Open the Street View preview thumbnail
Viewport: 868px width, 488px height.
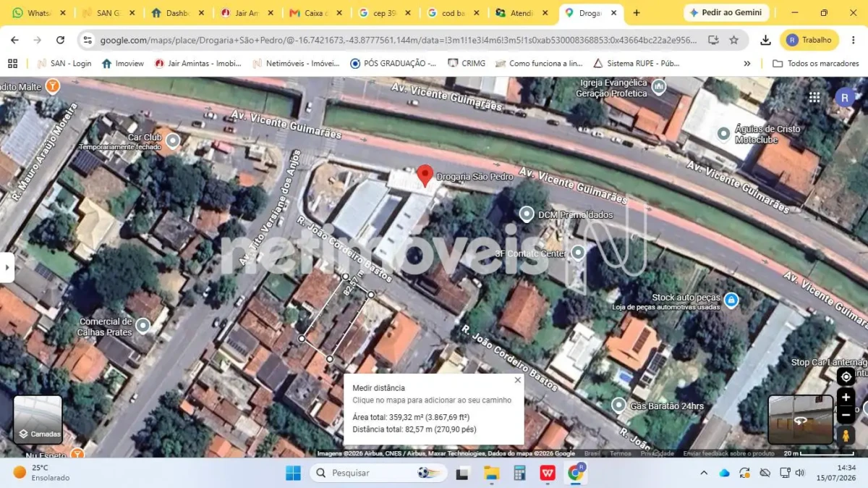pos(801,420)
